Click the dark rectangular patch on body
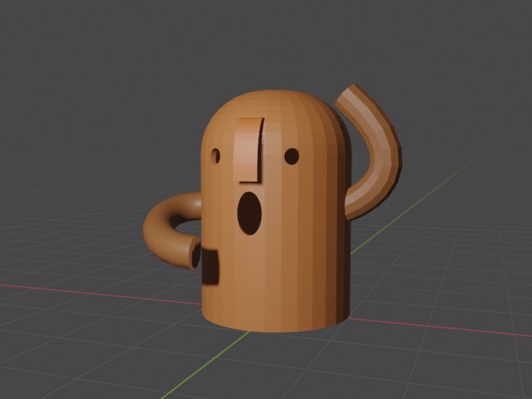This screenshot has height=399, width=532. [x=210, y=267]
